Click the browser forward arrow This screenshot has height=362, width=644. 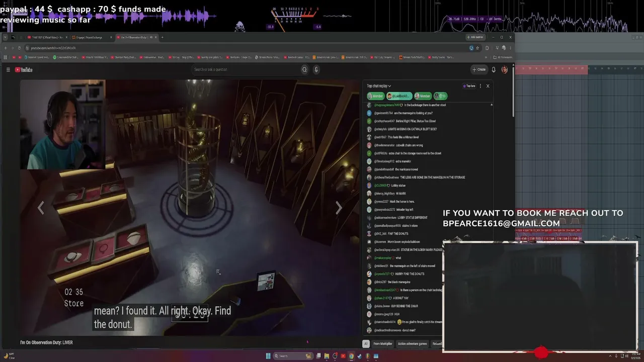tap(13, 48)
